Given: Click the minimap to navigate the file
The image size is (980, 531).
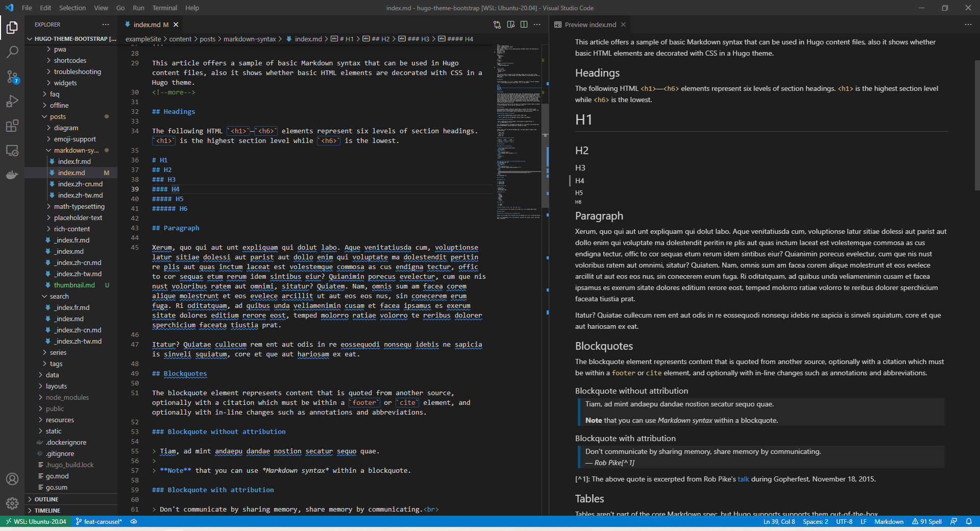Looking at the screenshot, I should click(x=518, y=153).
